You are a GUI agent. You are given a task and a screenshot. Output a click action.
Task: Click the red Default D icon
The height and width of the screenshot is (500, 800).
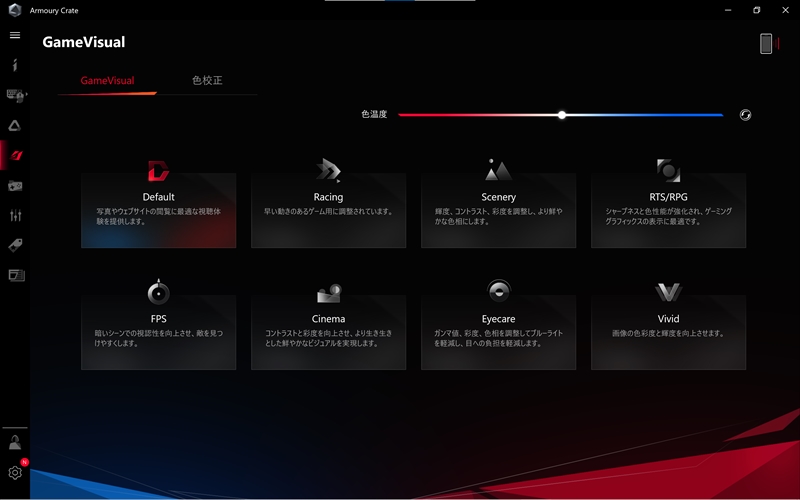pos(158,171)
